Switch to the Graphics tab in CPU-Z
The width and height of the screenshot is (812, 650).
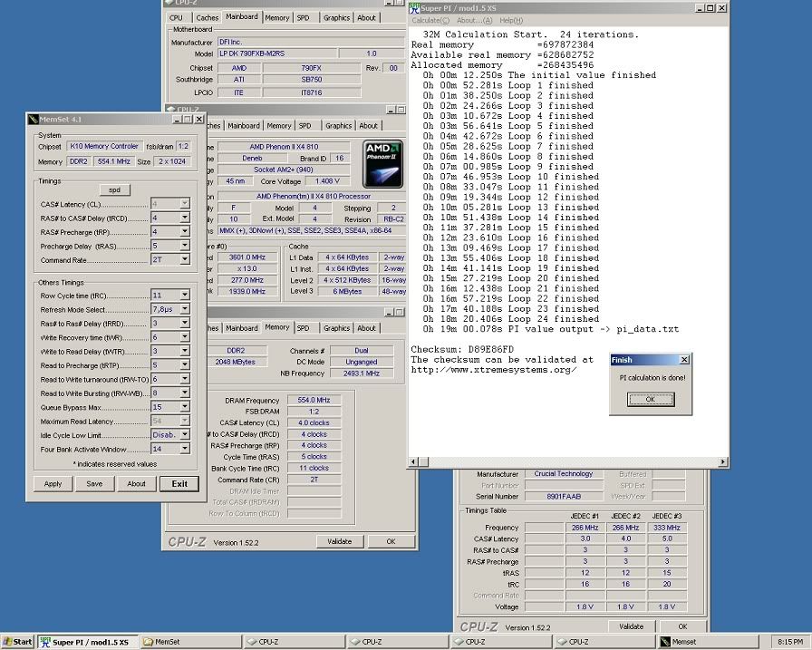tap(339, 17)
